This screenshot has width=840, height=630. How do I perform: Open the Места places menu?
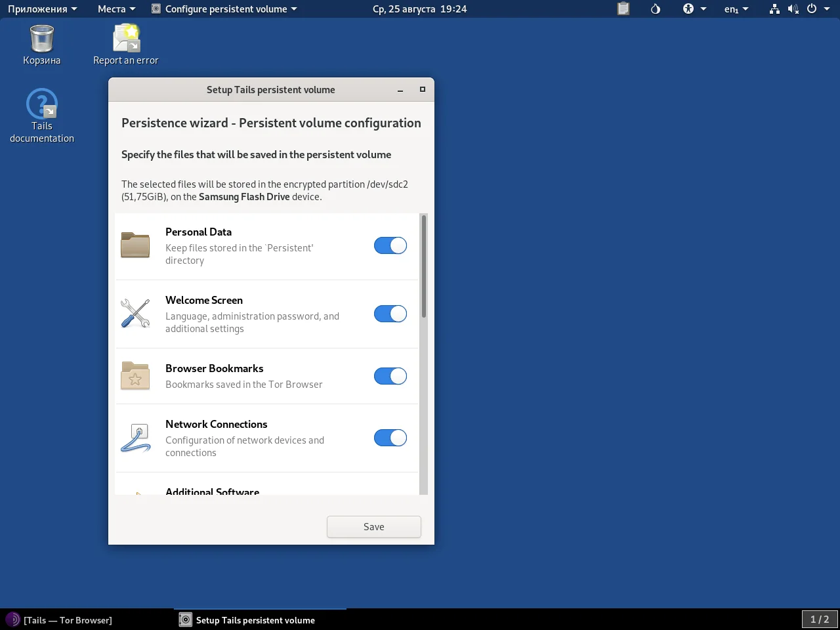pos(116,9)
